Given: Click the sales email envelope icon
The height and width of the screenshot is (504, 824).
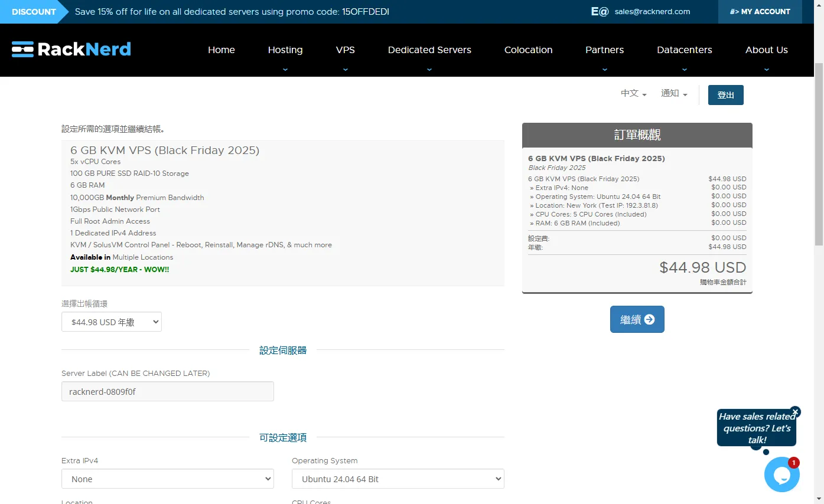Looking at the screenshot, I should [600, 12].
